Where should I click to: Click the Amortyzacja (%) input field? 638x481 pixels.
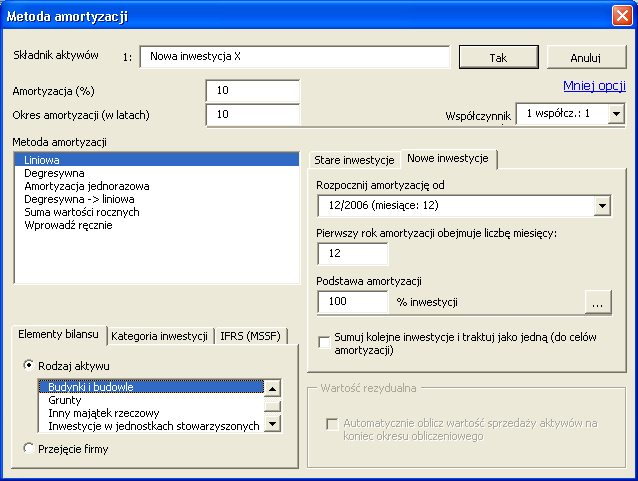point(252,90)
